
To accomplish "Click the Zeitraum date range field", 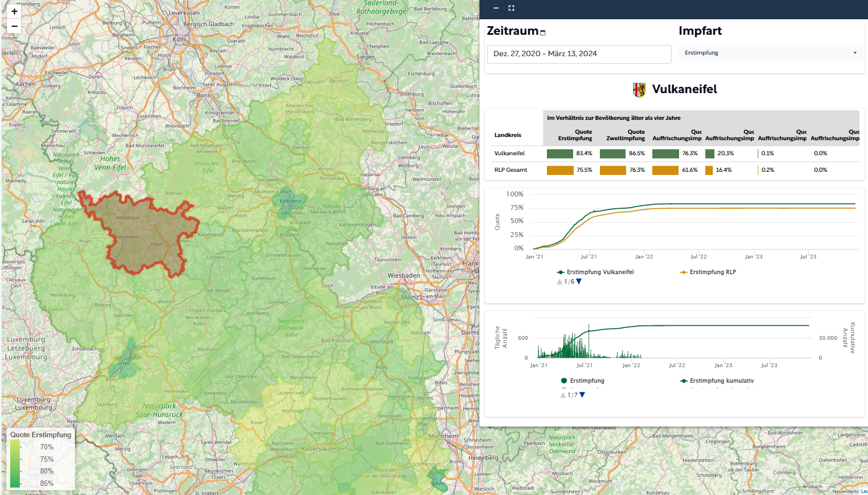I will [x=578, y=54].
